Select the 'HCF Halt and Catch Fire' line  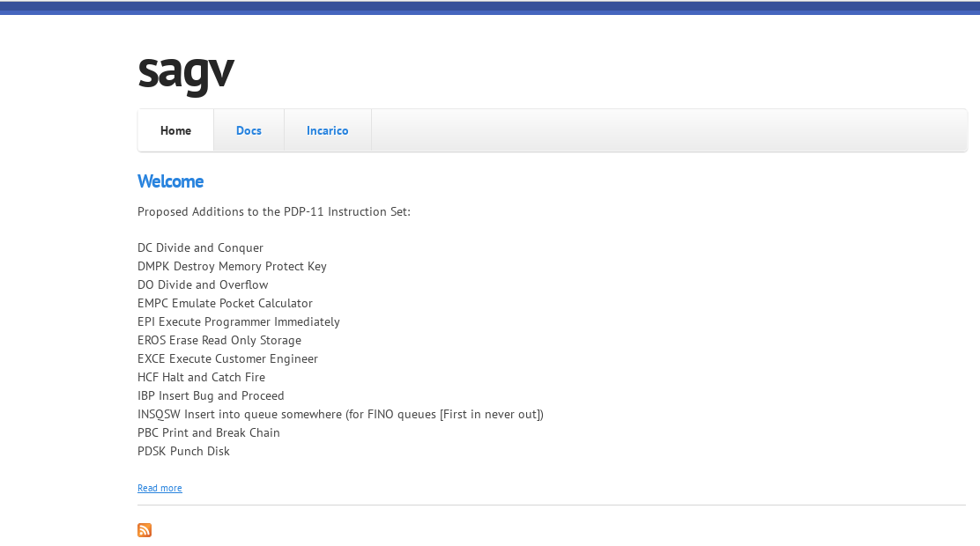pos(201,377)
